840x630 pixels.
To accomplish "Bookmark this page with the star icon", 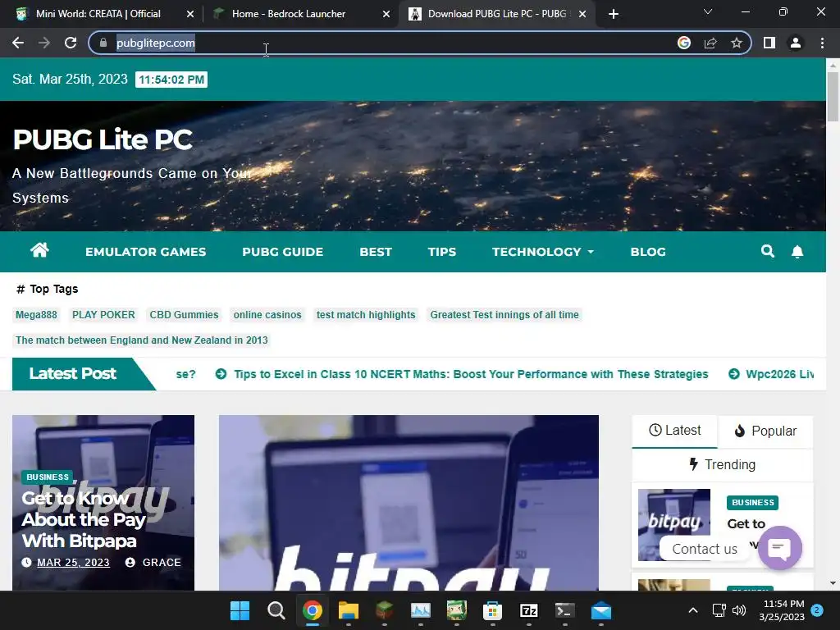I will (x=737, y=43).
